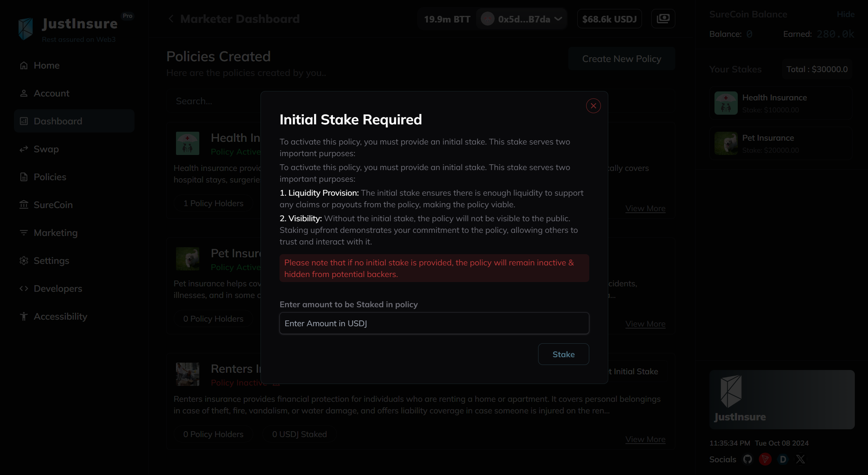This screenshot has width=868, height=475.
Task: Click the back arrow beside Marketer Dashboard
Action: coord(171,19)
